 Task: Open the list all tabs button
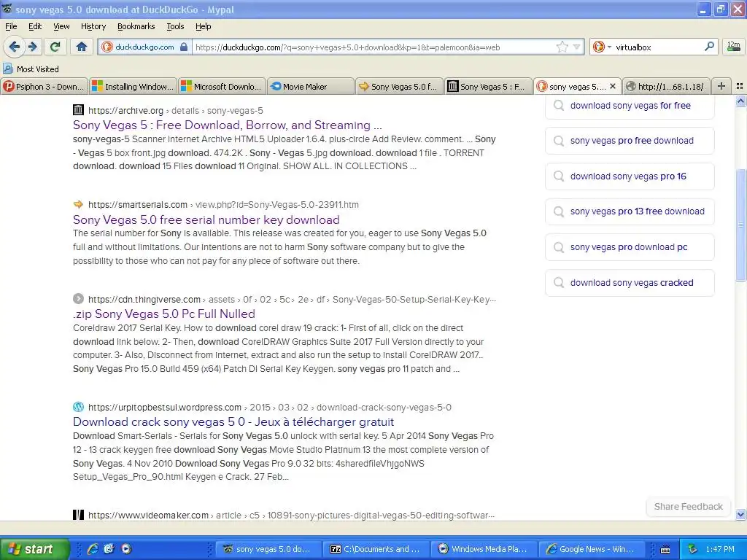click(740, 86)
